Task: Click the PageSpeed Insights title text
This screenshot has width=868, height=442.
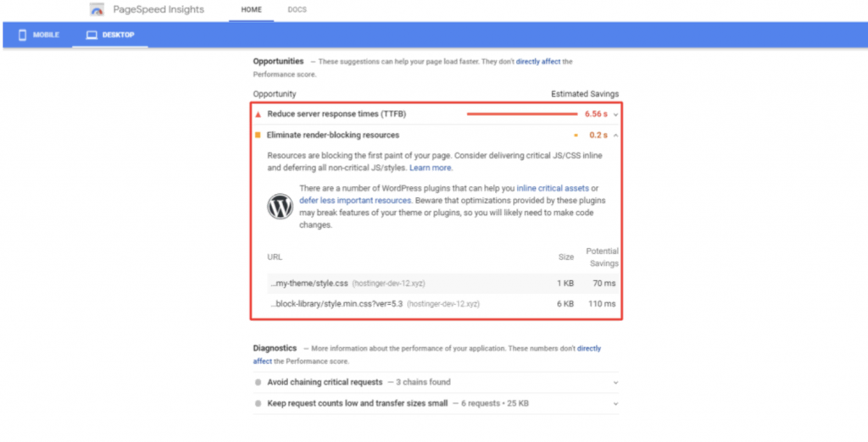Action: click(x=159, y=9)
